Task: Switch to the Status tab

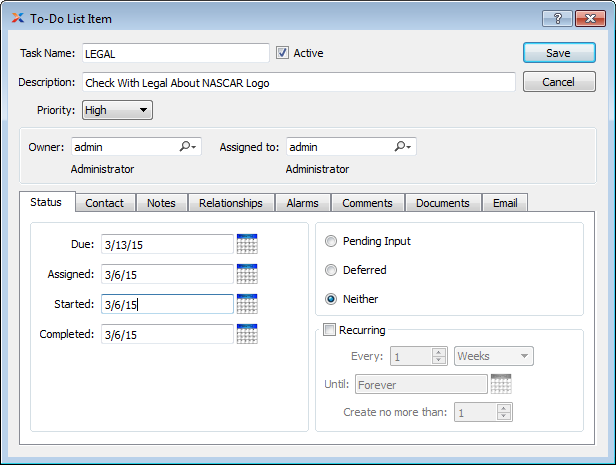Action: click(x=46, y=202)
